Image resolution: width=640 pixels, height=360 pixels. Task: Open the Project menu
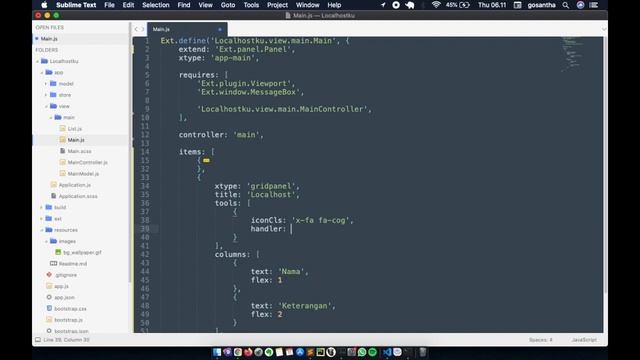point(277,5)
